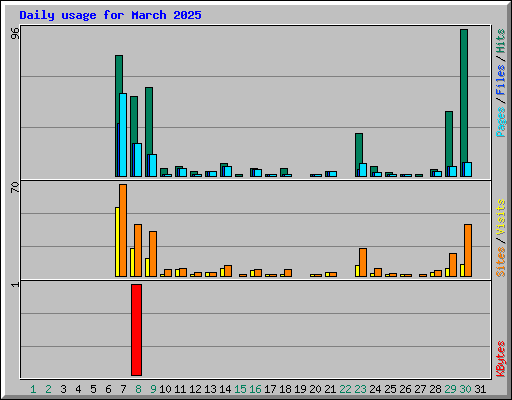
Task: Click the 'Daily usage for March 2025' title
Action: [x=110, y=15]
